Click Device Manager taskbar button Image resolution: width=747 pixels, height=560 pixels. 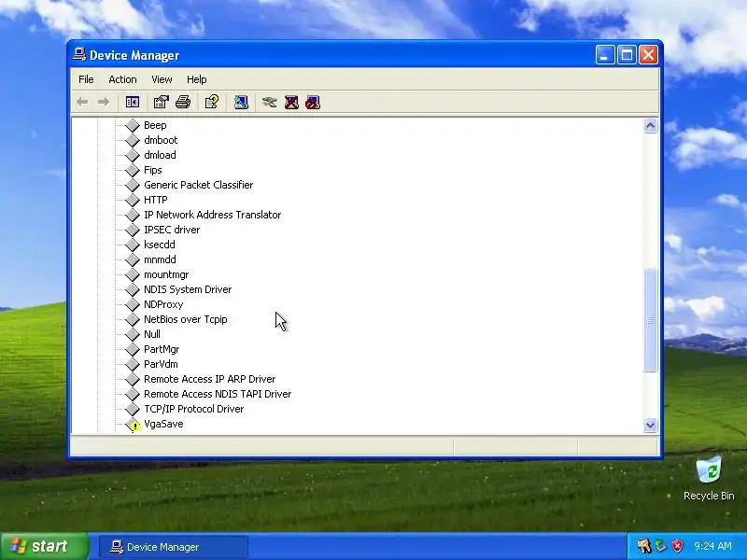[174, 547]
